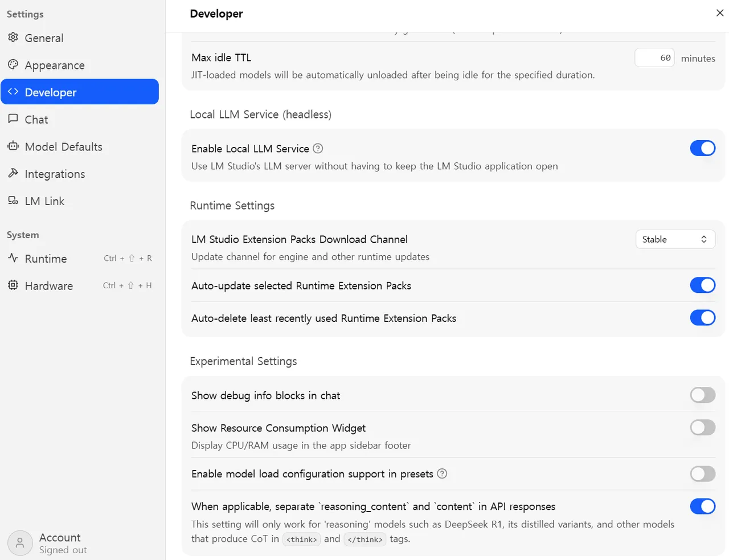Click the Model Defaults robot icon
The image size is (729, 560).
click(x=13, y=146)
